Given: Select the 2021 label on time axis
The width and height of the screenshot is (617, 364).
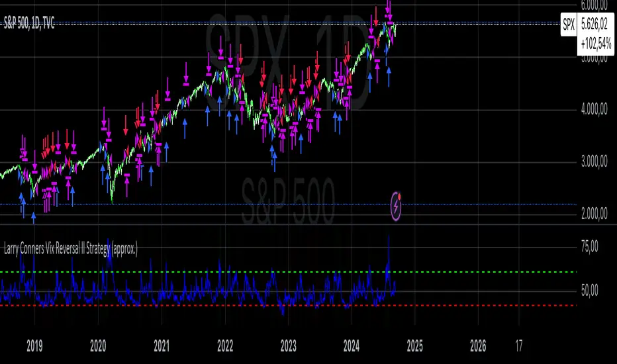Looking at the screenshot, I should pos(162,346).
